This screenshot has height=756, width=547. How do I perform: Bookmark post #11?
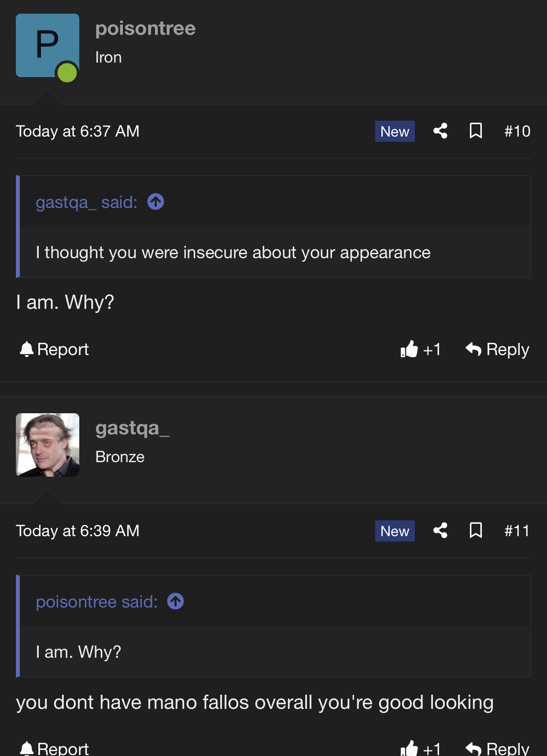[x=476, y=530]
